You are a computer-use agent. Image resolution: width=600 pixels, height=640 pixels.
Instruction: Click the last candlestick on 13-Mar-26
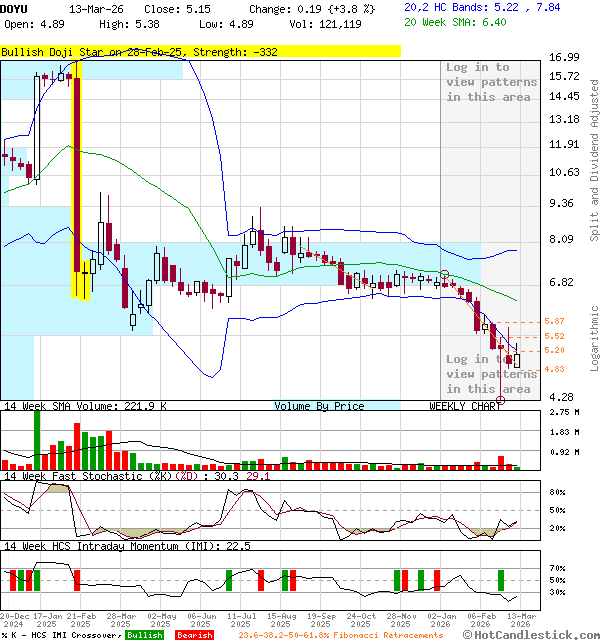pyautogui.click(x=516, y=354)
